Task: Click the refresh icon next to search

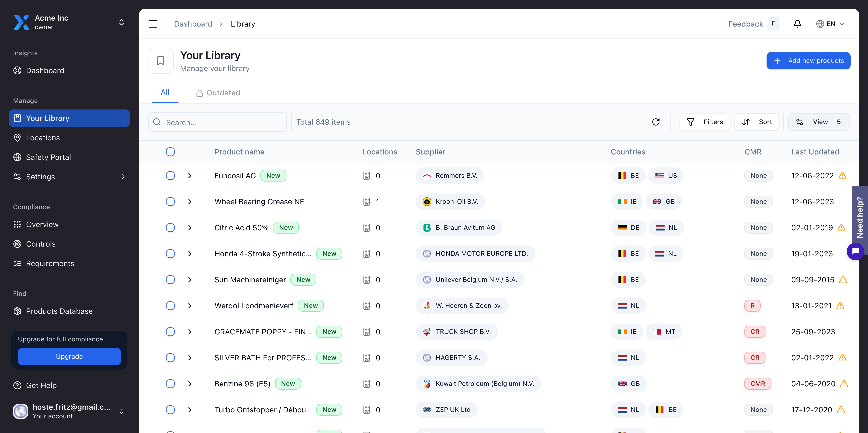Action: coord(656,122)
